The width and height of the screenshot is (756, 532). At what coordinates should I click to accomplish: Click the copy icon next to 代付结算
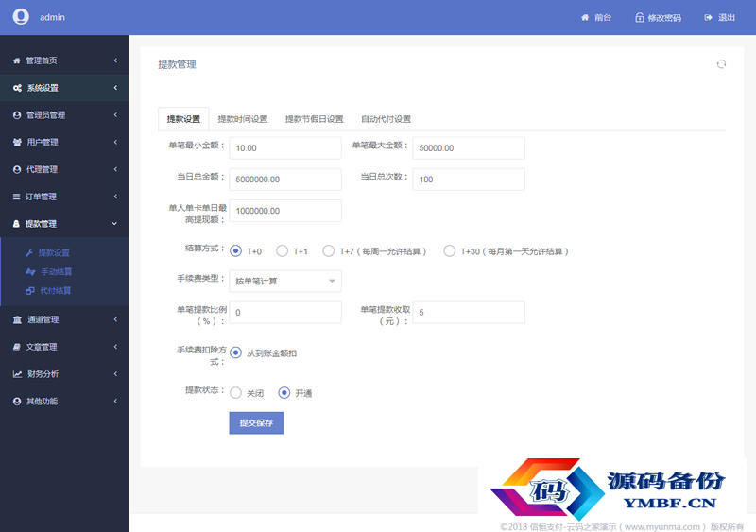(x=30, y=291)
